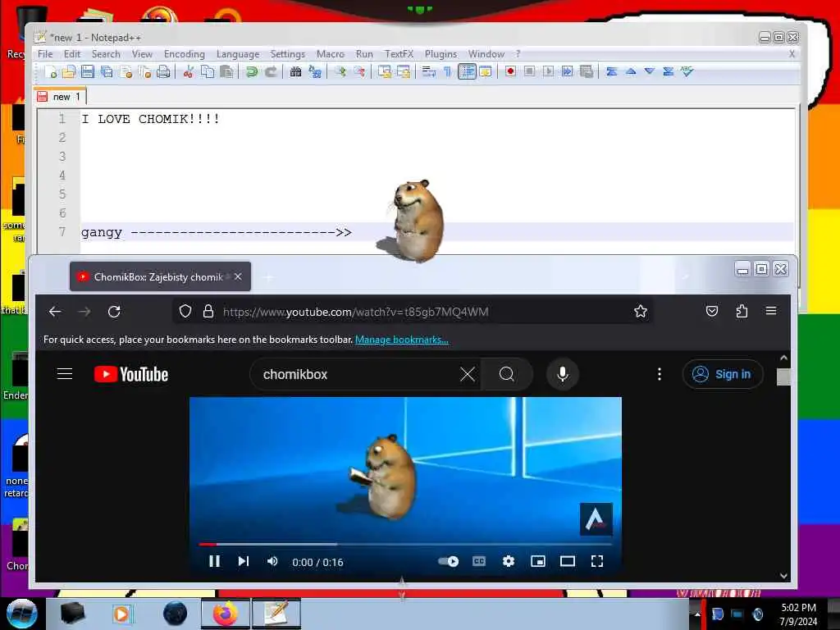The image size is (840, 630).
Task: Click the video progress bar
Action: point(405,545)
